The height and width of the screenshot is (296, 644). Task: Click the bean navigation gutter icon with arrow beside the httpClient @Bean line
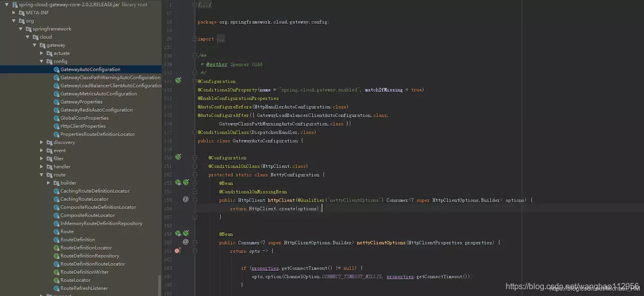[178, 183]
